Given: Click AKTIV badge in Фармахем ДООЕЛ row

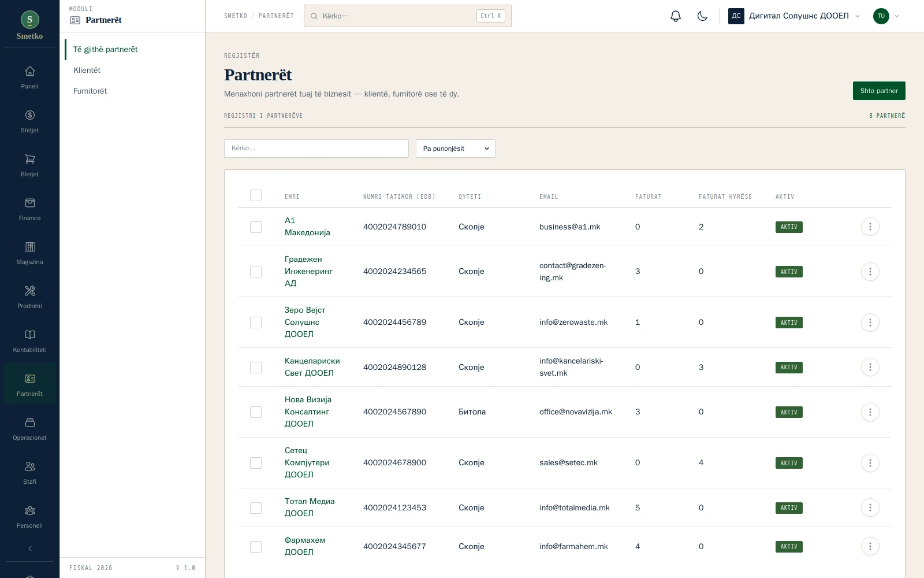Looking at the screenshot, I should click(789, 547).
